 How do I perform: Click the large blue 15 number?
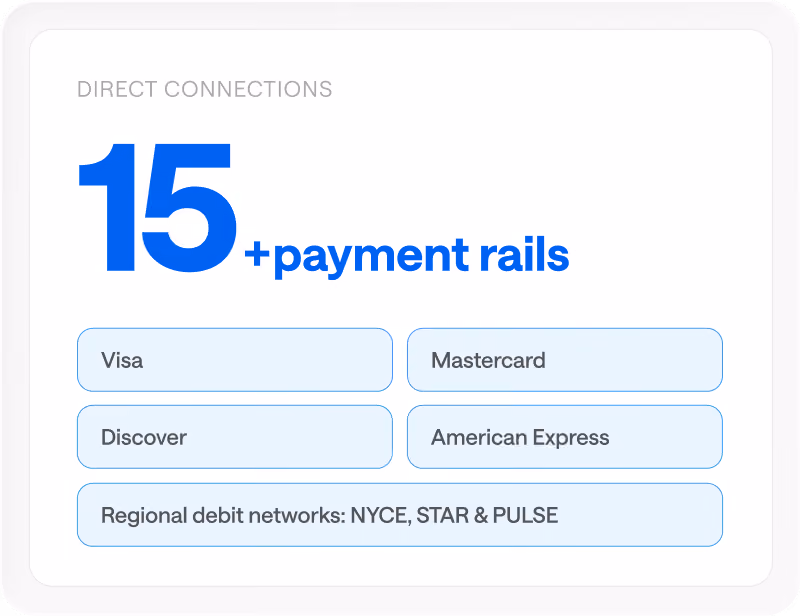point(158,208)
